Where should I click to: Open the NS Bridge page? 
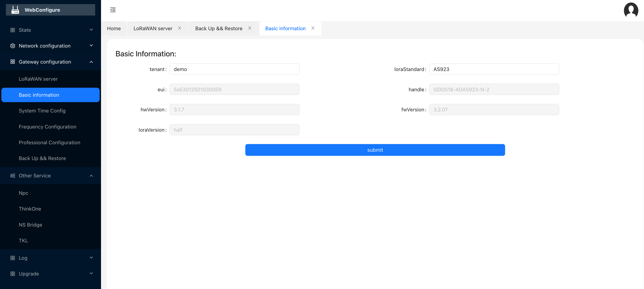point(51,225)
